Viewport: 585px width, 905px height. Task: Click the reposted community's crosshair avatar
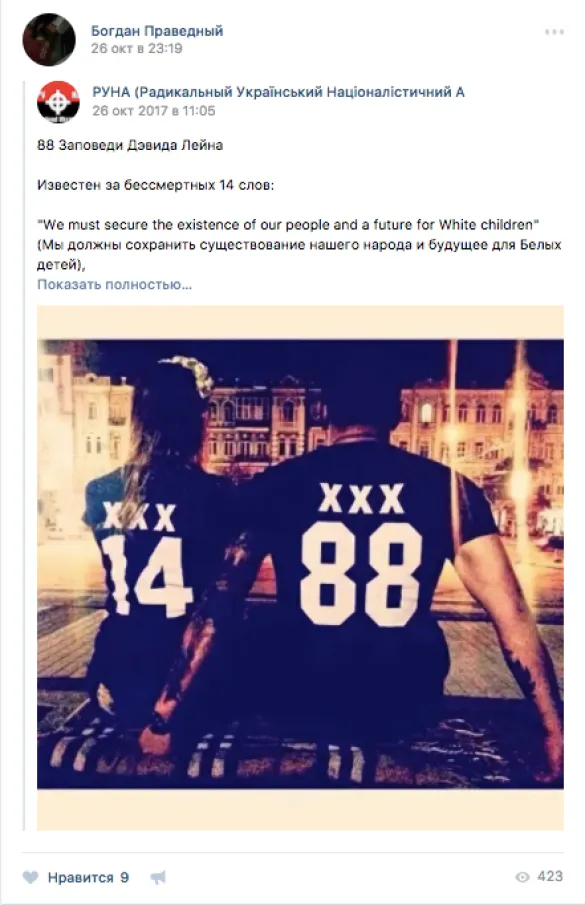point(58,102)
